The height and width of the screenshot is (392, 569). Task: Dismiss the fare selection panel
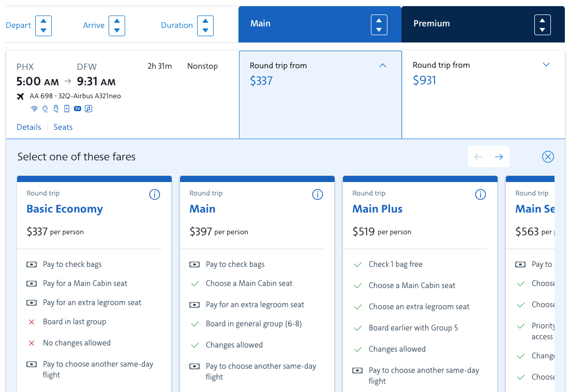[x=548, y=156]
